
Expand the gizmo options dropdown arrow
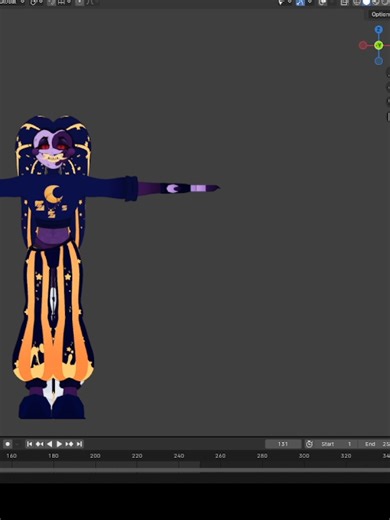tap(310, 2)
